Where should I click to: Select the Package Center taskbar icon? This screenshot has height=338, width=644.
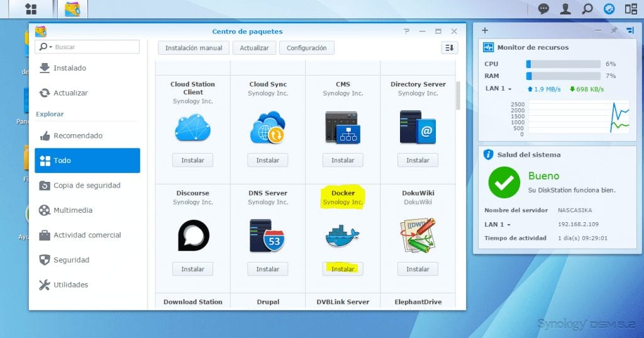pos(72,9)
